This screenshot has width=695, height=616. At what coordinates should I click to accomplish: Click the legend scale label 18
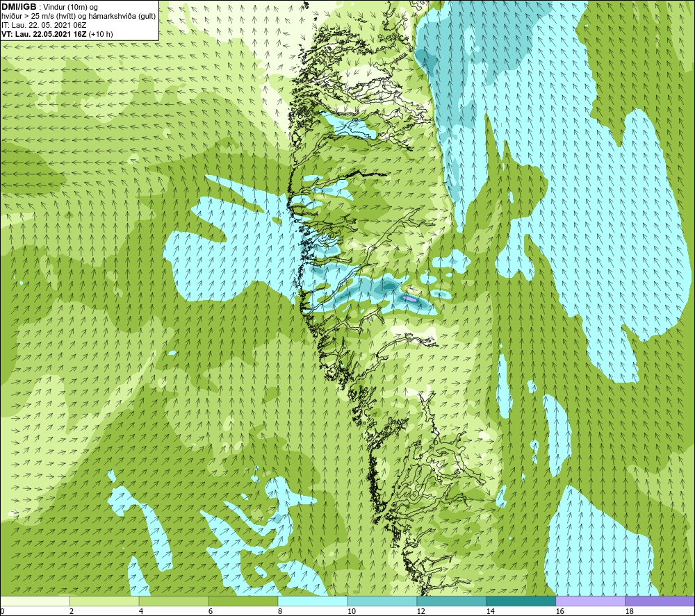click(629, 611)
